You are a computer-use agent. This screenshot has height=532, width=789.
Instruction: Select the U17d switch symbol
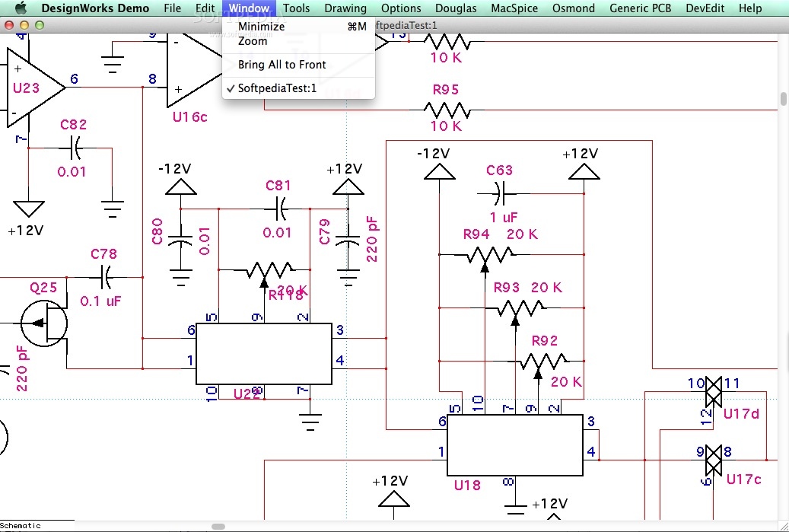click(714, 391)
